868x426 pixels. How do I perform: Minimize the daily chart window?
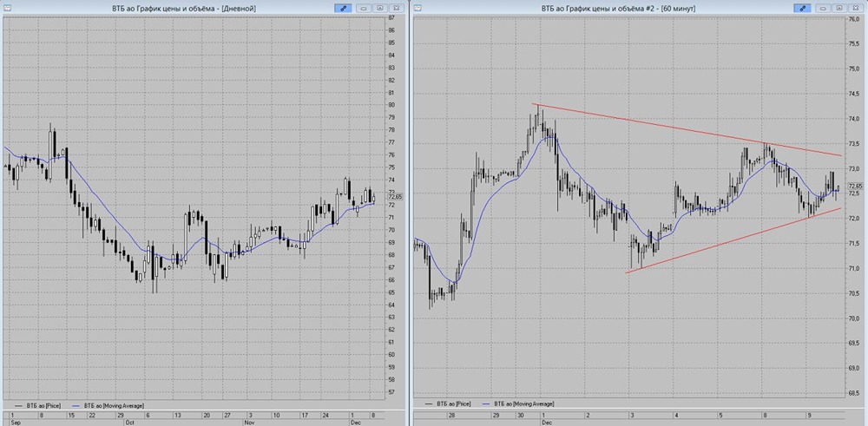point(364,8)
